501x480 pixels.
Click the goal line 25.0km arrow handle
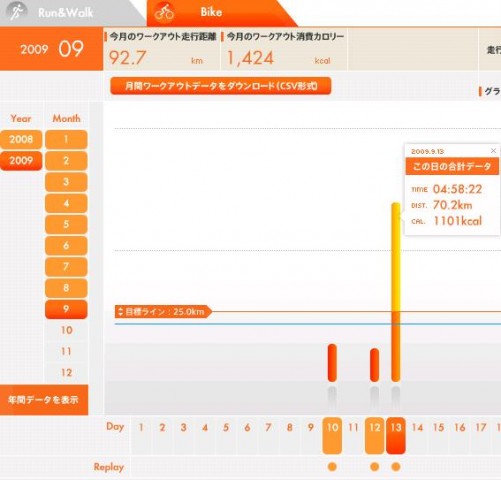point(121,312)
